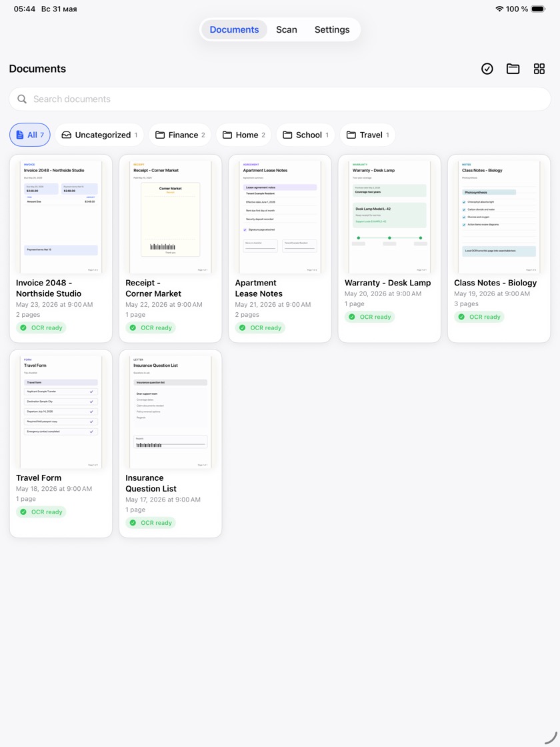This screenshot has width=560, height=747.
Task: Click OCR ready badge on Insurance card
Action: (151, 523)
